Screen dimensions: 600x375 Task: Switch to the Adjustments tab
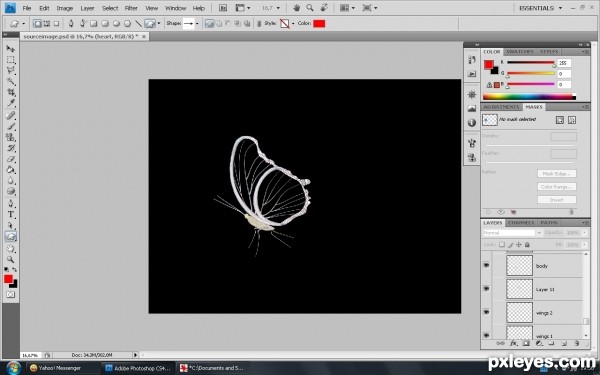(501, 107)
